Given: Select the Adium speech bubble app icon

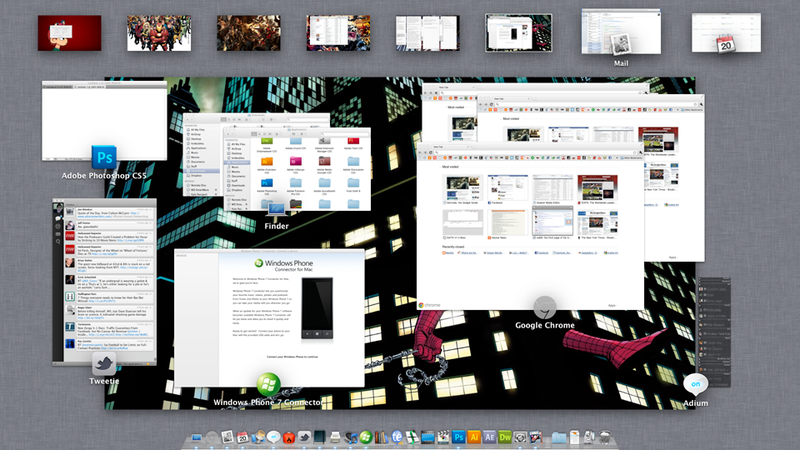Looking at the screenshot, I should [695, 385].
